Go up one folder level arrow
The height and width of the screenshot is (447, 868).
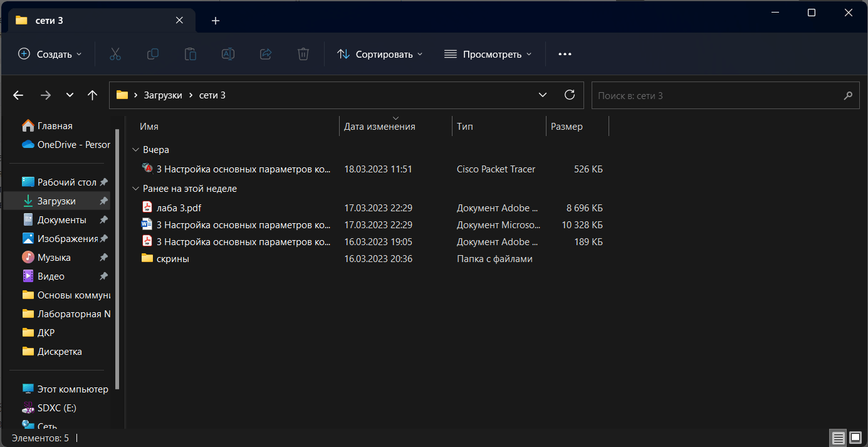93,95
